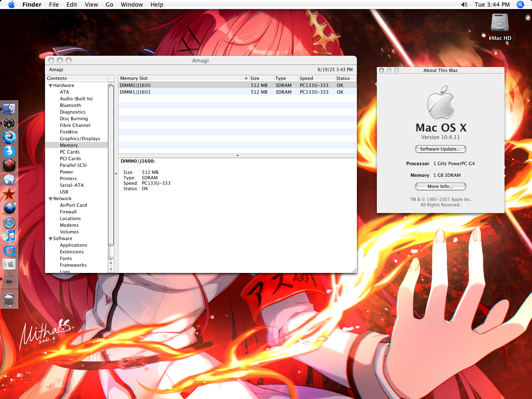Image resolution: width=532 pixels, height=399 pixels.
Task: Click the Amagi window resize grip corner
Action: [354, 270]
